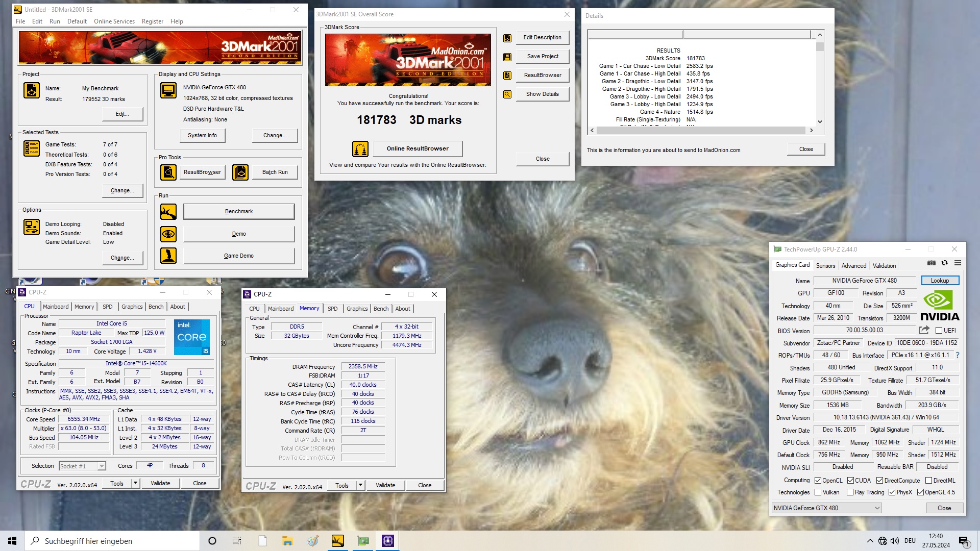The height and width of the screenshot is (551, 980).
Task: Show hidden system tray icons
Action: click(870, 541)
